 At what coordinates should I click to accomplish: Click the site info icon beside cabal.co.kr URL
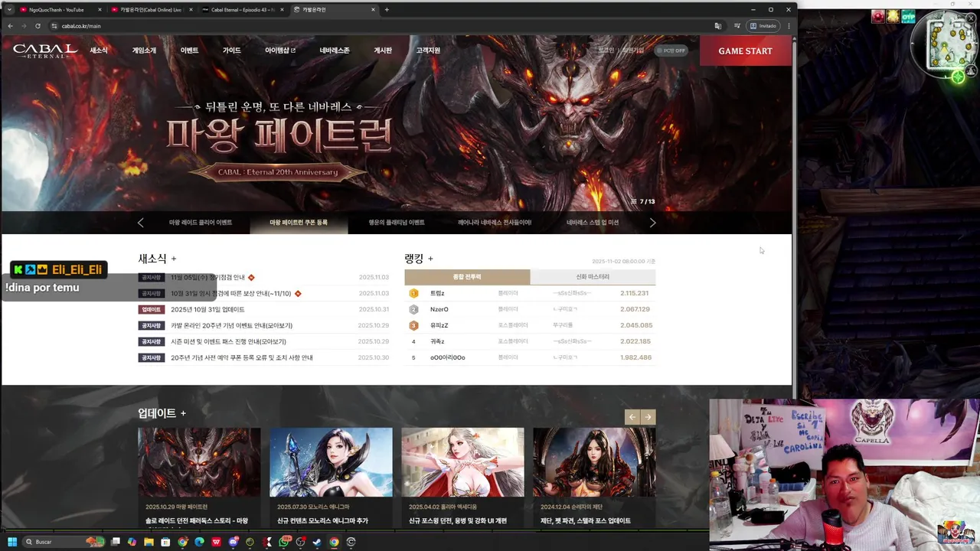tap(54, 26)
